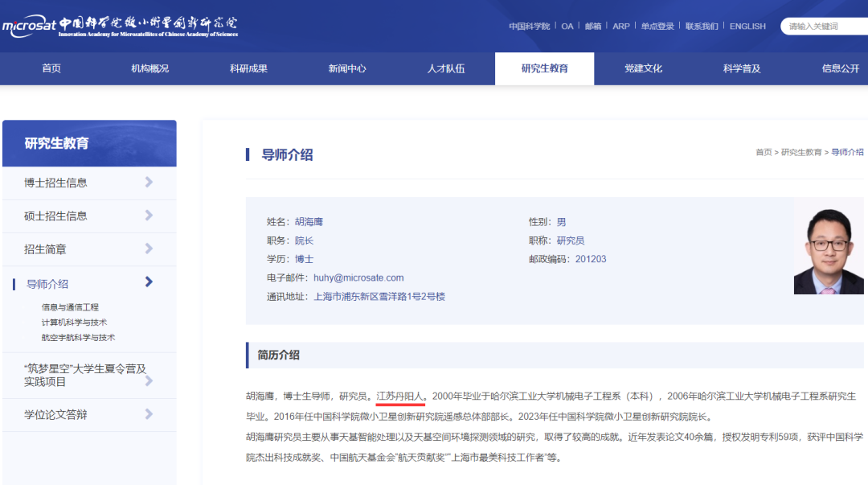Viewport: 868px width, 485px height.
Task: Open the 单点登录 link
Action: [657, 26]
